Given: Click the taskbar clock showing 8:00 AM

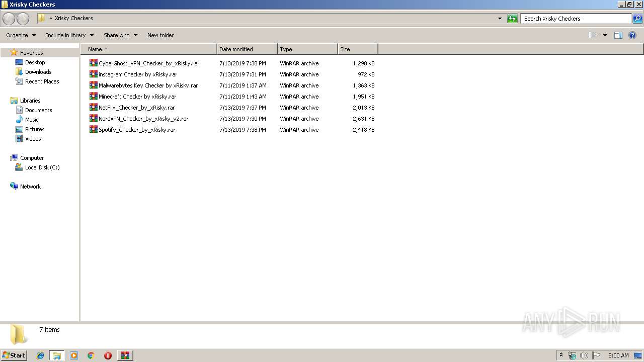Looking at the screenshot, I should point(618,355).
